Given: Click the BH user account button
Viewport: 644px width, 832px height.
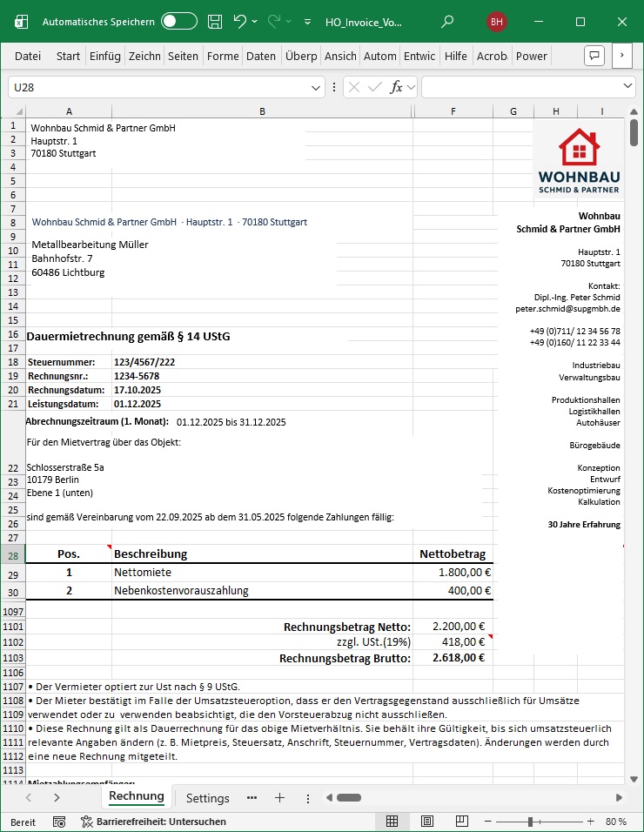Looking at the screenshot, I should pyautogui.click(x=497, y=21).
